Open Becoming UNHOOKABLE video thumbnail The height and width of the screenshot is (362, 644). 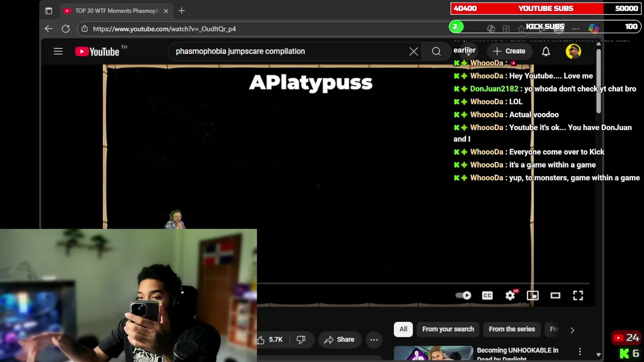tap(433, 353)
